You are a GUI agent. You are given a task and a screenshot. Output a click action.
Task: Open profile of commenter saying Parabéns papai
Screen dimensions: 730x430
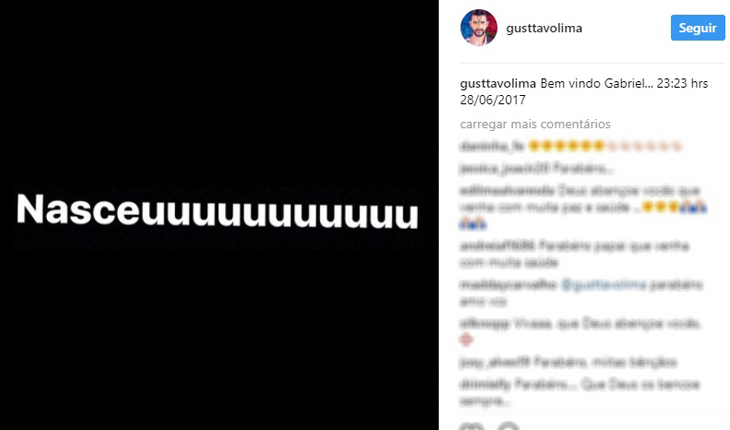(497, 245)
